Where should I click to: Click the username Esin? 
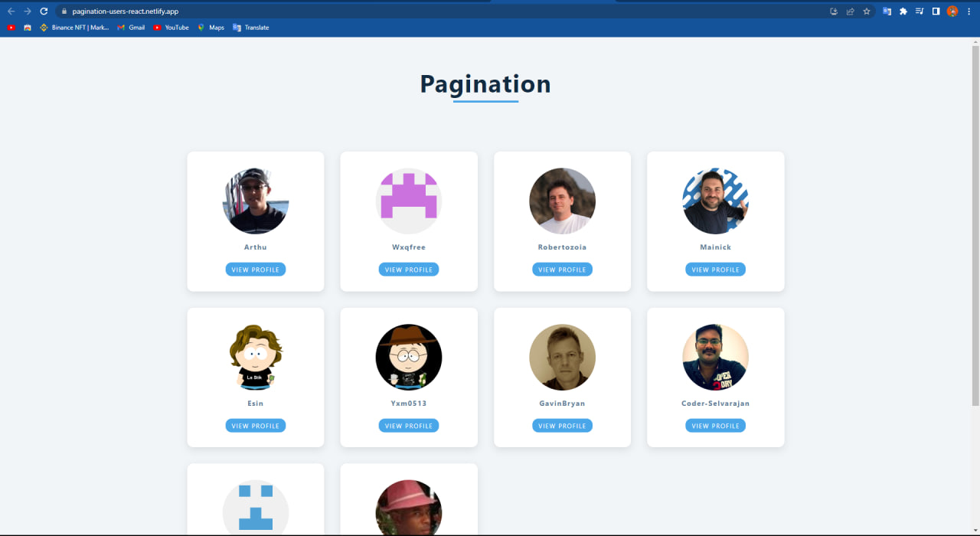(x=256, y=404)
